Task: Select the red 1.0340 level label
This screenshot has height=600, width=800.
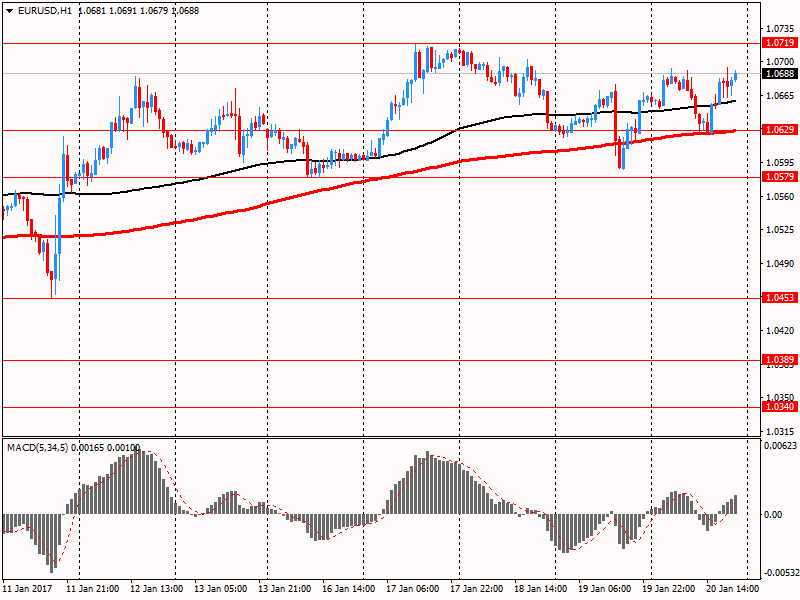Action: (780, 407)
